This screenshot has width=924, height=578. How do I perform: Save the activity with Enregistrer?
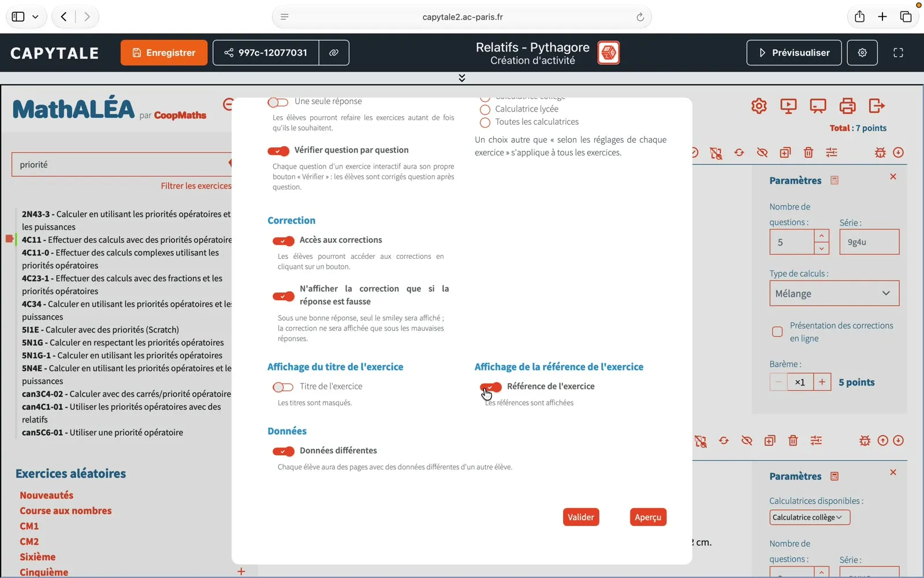point(164,53)
